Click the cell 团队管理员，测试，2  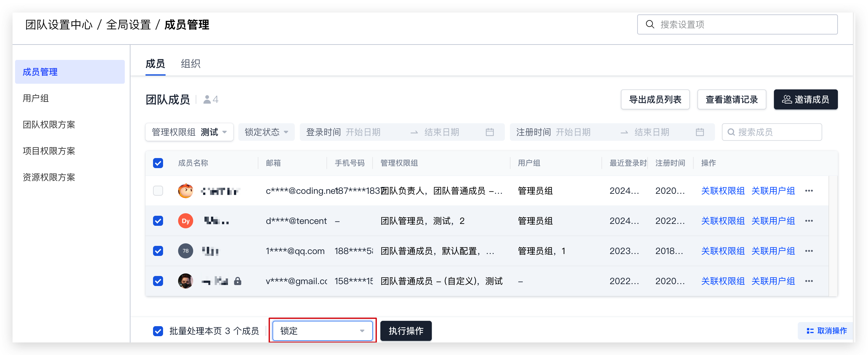(x=422, y=221)
